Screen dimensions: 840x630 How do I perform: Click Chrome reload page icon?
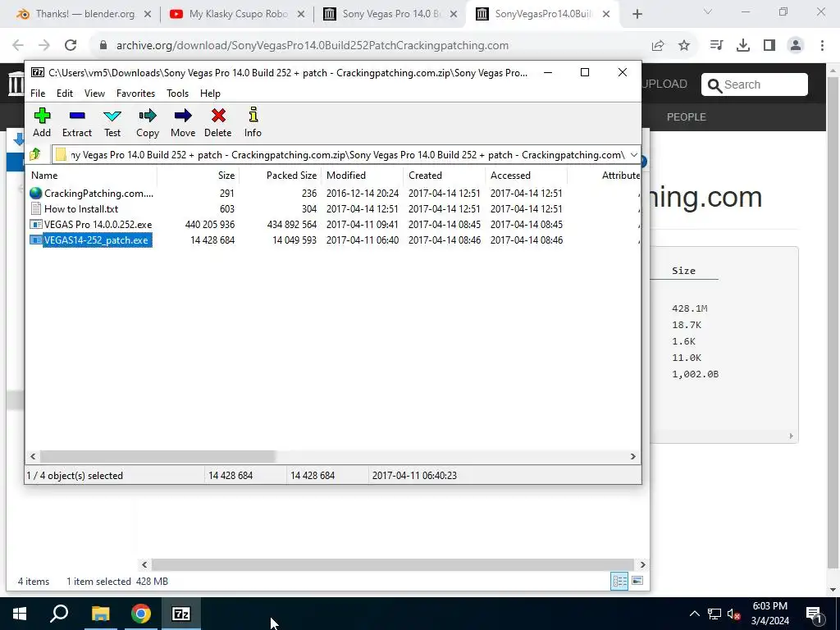(x=71, y=46)
